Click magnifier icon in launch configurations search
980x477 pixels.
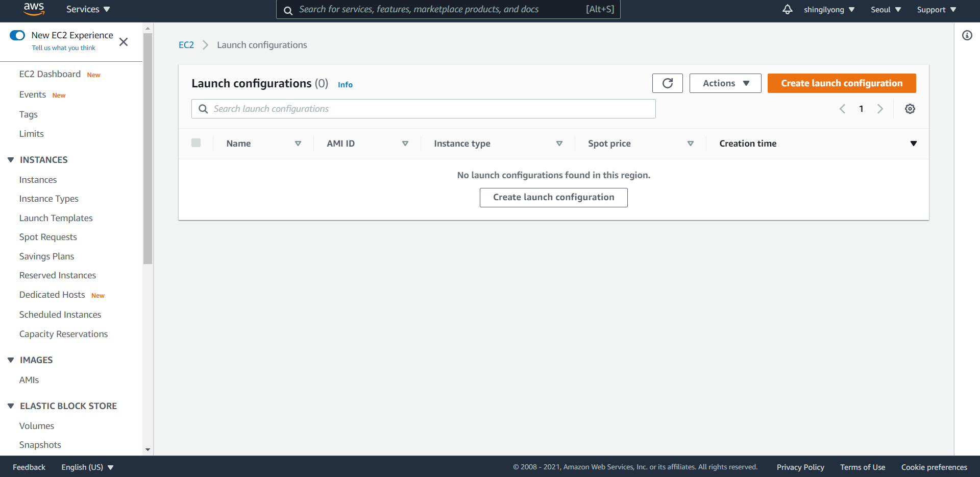[203, 109]
